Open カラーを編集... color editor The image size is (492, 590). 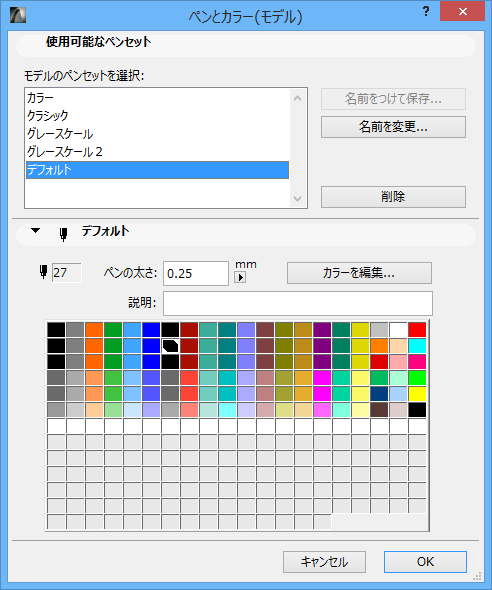point(359,273)
